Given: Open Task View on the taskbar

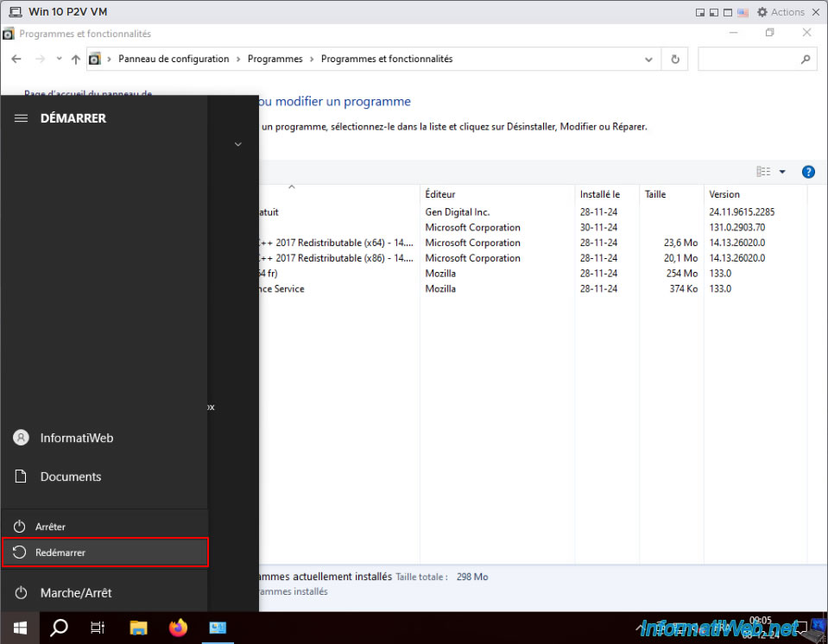Looking at the screenshot, I should [x=98, y=628].
